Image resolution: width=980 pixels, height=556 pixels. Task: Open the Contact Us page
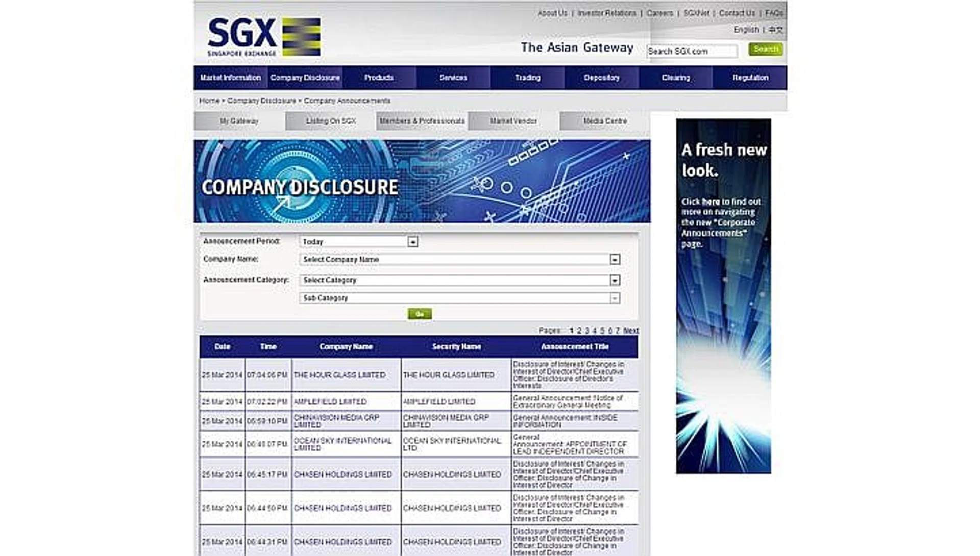click(x=736, y=12)
